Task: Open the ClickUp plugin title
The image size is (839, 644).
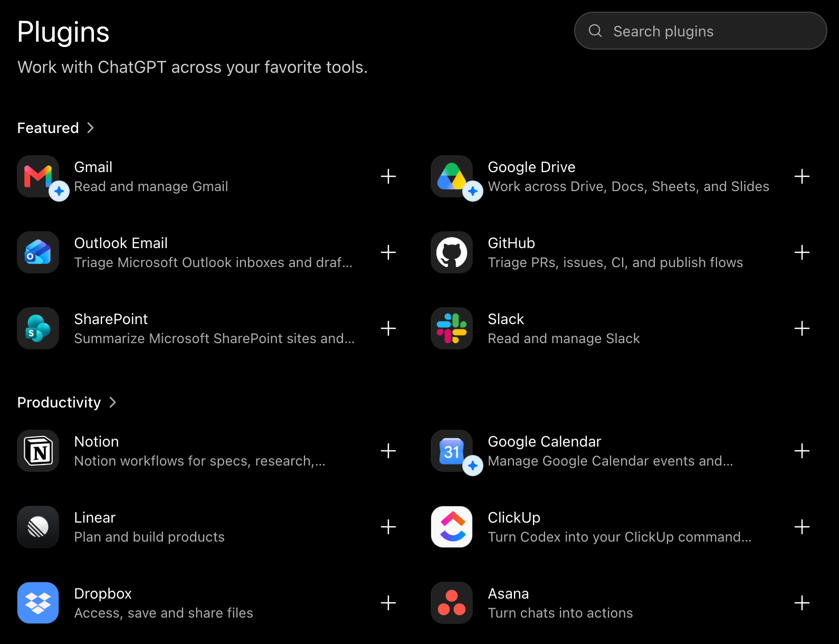Action: coord(514,517)
